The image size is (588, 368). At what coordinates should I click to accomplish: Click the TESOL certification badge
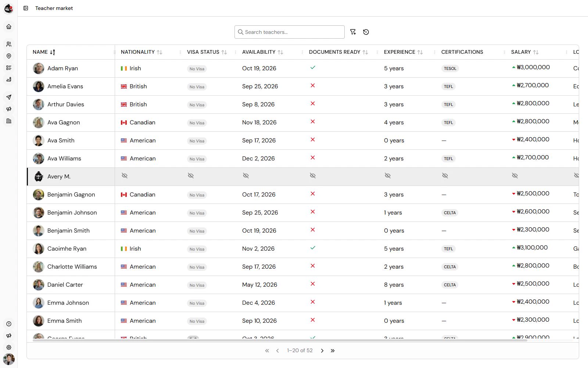click(x=450, y=68)
